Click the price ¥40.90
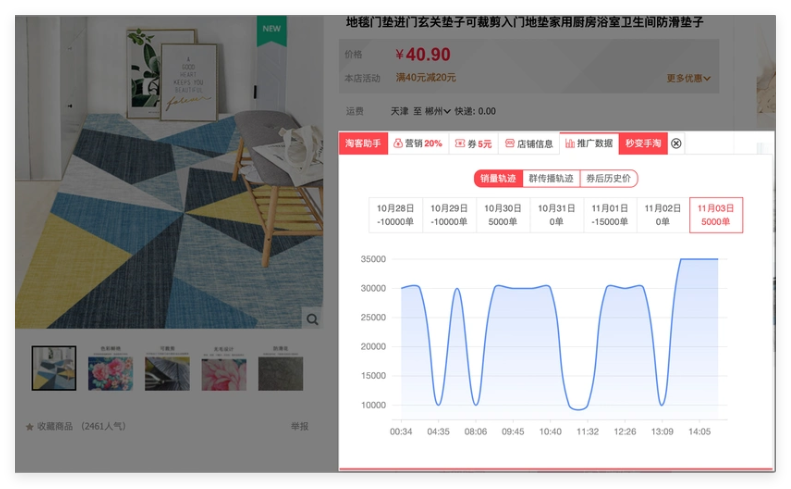Viewport: 791px width, 489px height. pos(423,55)
